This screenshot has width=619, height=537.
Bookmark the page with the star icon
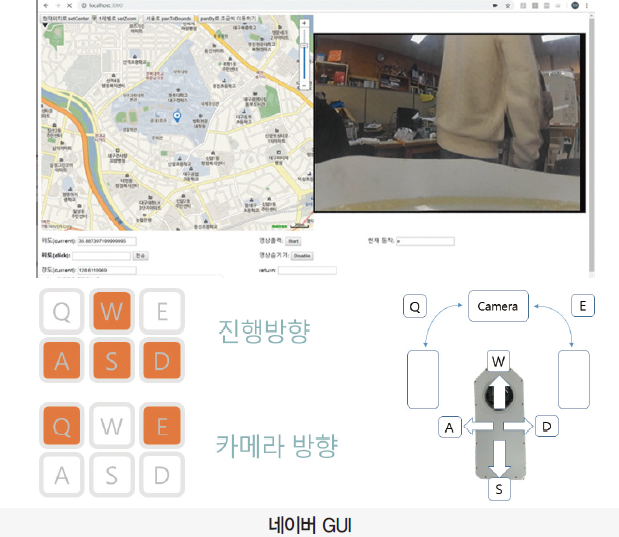(x=508, y=6)
